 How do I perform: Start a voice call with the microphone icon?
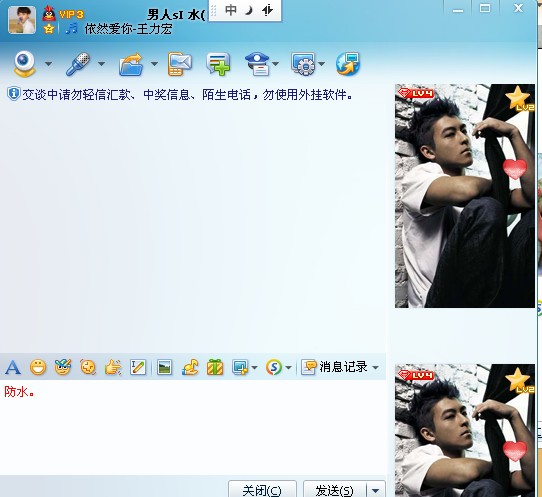pos(78,64)
